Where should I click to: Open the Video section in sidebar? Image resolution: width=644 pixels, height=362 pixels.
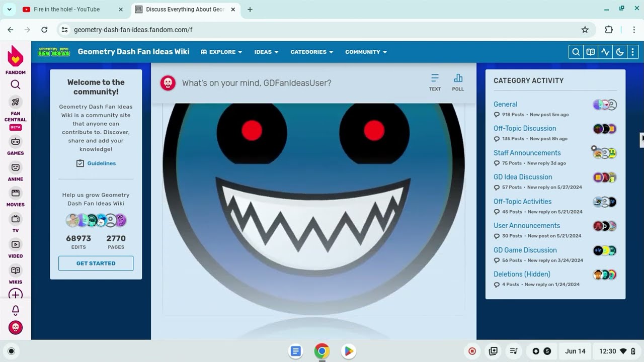pyautogui.click(x=16, y=249)
